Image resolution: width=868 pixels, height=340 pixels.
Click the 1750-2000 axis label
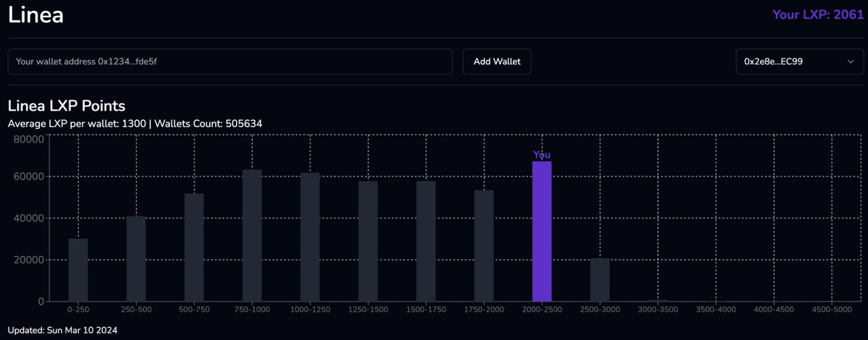pos(484,310)
